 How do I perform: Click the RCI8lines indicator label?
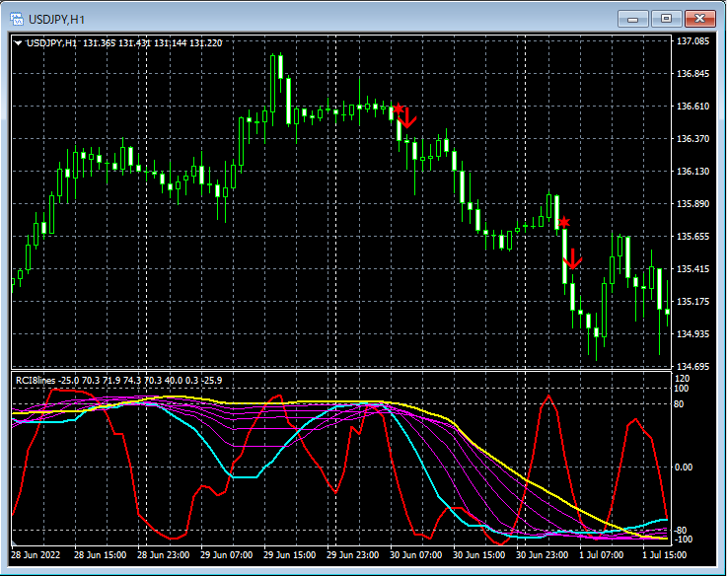point(35,379)
